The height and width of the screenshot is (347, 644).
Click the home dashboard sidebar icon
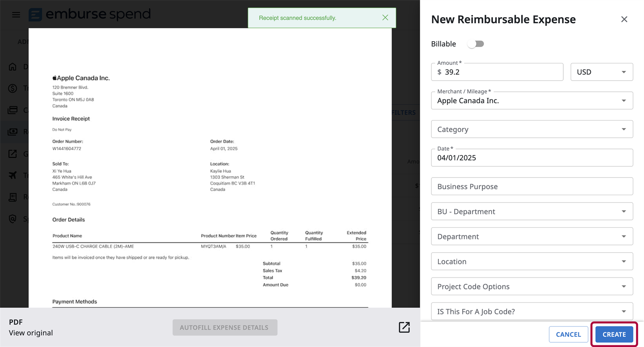point(13,66)
